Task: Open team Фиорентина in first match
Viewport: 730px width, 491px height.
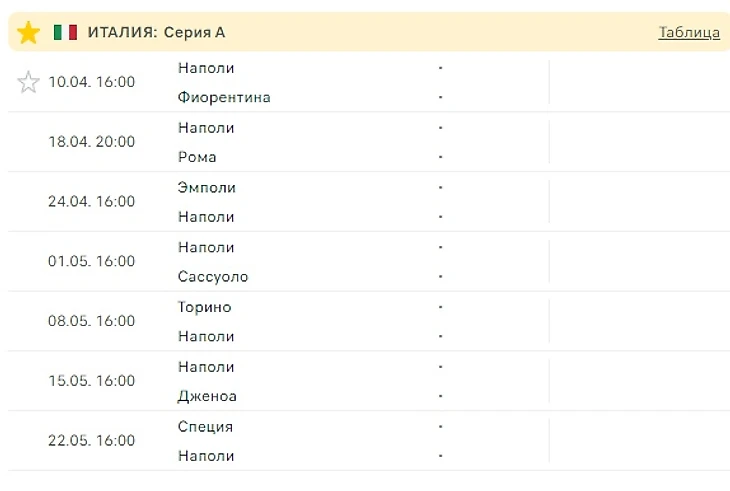Action: click(x=224, y=97)
